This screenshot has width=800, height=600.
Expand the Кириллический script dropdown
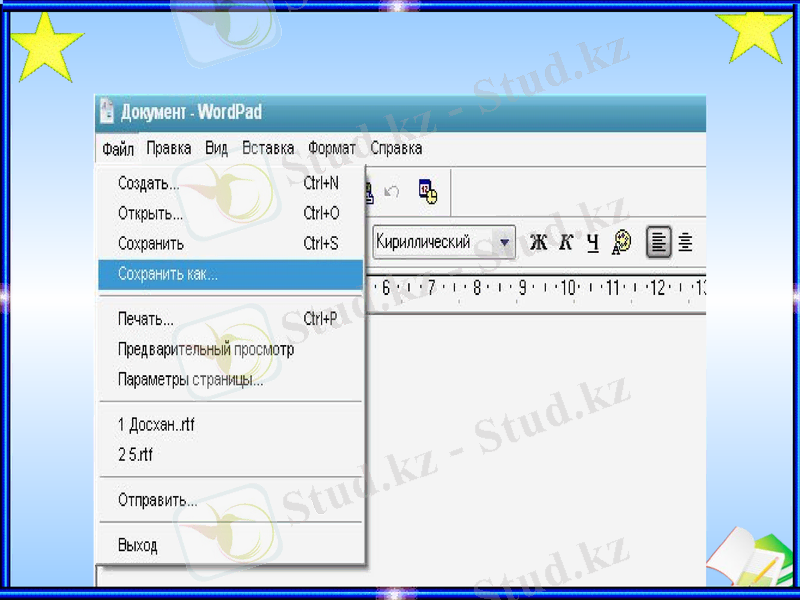tap(506, 242)
